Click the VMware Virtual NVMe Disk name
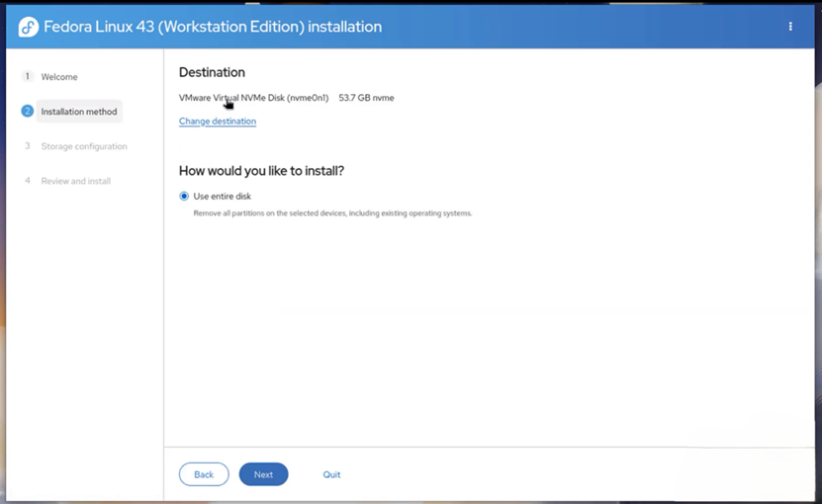 253,98
